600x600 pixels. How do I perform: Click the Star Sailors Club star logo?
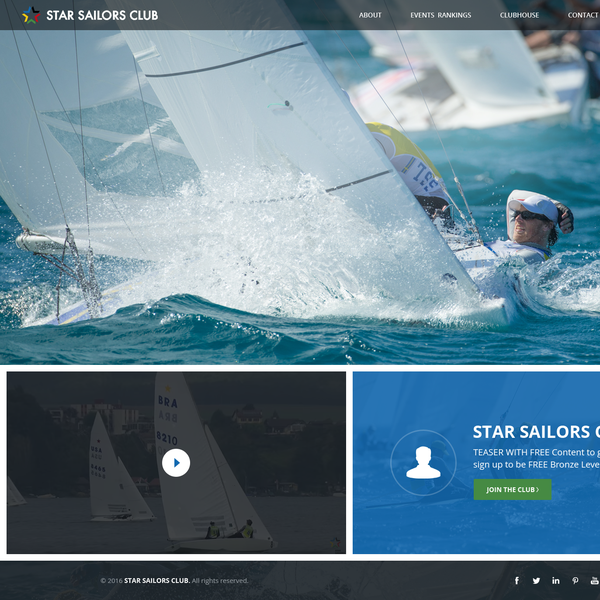coord(31,15)
